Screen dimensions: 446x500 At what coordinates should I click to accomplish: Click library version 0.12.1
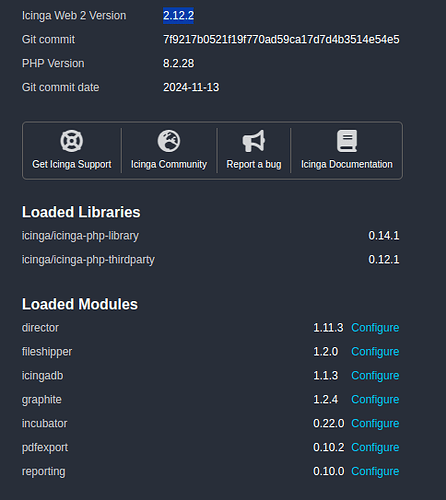384,260
